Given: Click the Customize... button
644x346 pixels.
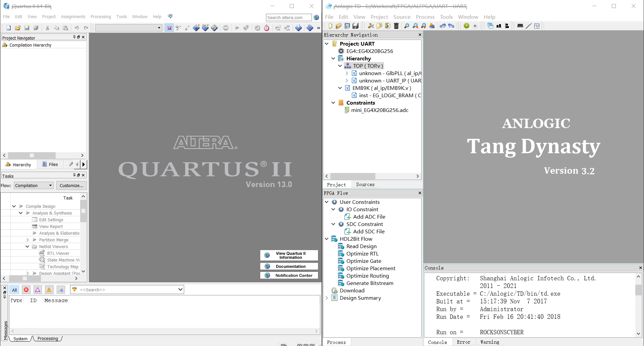Looking at the screenshot, I should (71, 185).
